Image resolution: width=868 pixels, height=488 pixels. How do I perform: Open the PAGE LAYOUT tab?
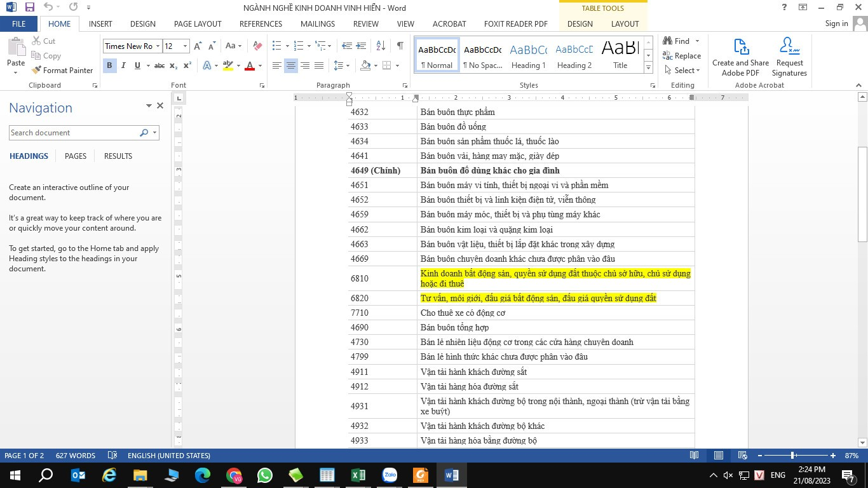(x=198, y=24)
